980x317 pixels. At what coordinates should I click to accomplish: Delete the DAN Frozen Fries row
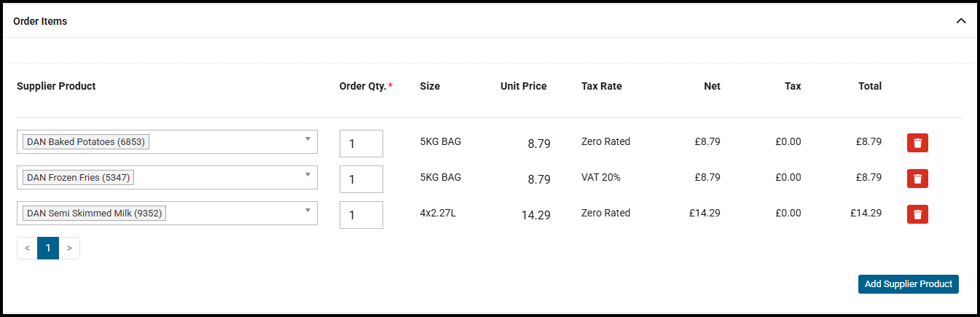(917, 179)
